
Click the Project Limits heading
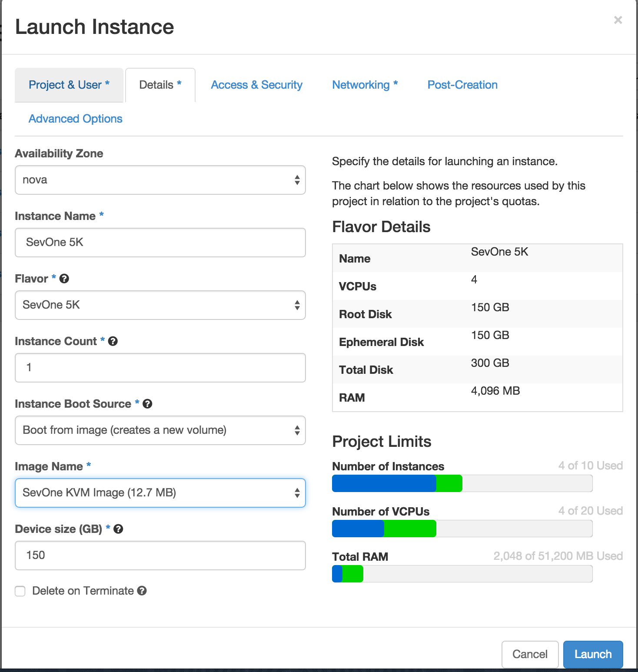(x=382, y=442)
